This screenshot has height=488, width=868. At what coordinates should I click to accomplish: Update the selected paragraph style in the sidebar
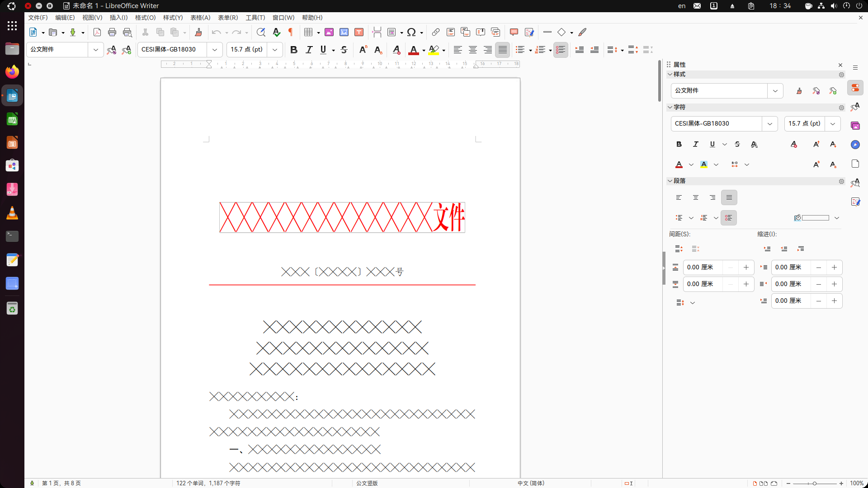(x=816, y=91)
